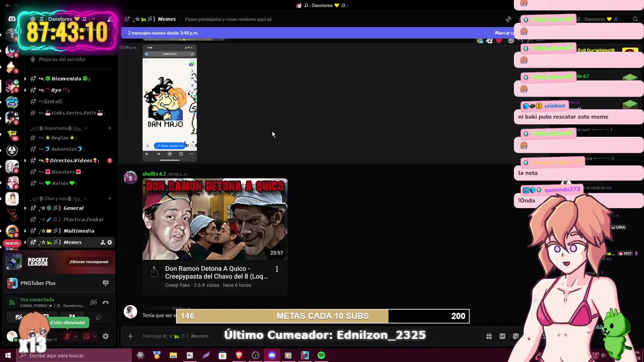The height and width of the screenshot is (362, 644).
Task: Open Brave browser from the taskbar
Action: (239, 355)
